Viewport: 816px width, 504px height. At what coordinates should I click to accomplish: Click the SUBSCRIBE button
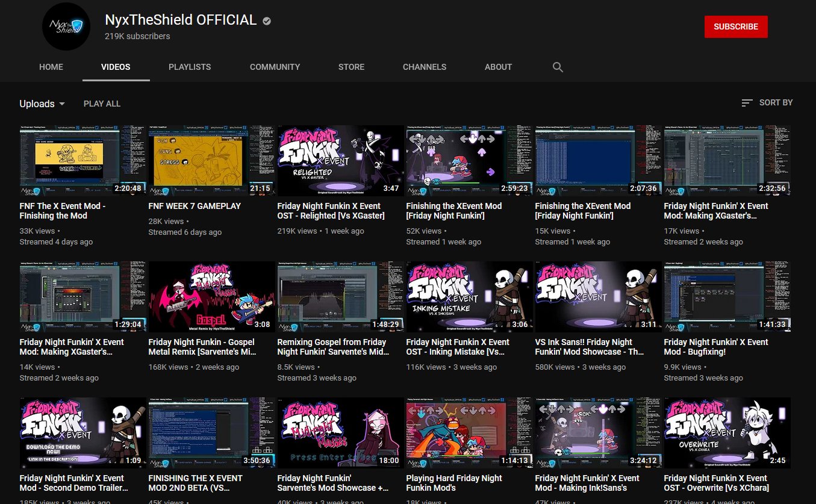[x=736, y=26]
